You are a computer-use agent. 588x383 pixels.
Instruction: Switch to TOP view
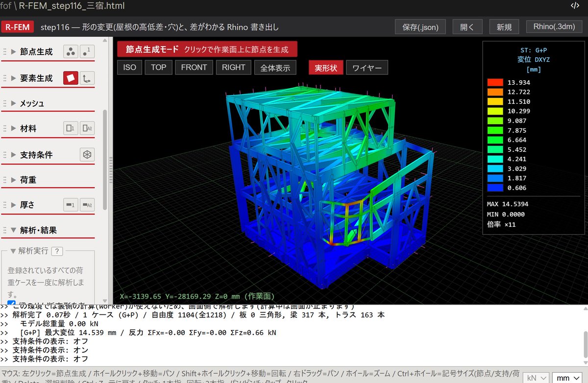[x=159, y=68]
